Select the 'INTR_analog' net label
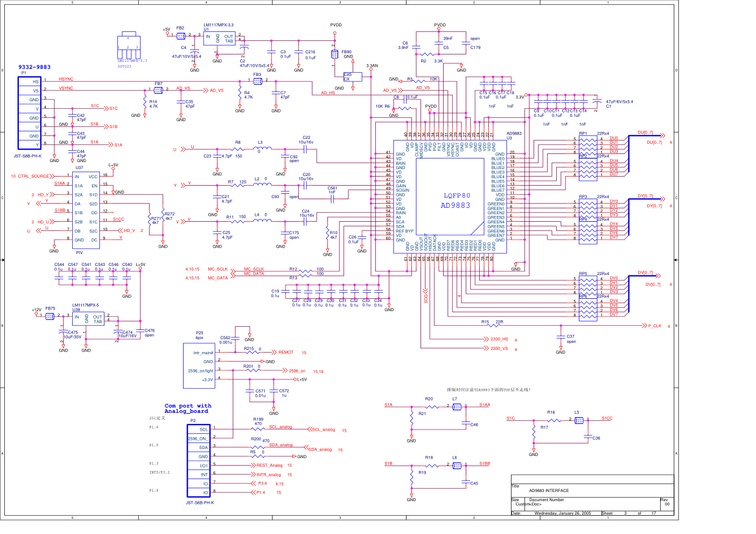 [269, 475]
